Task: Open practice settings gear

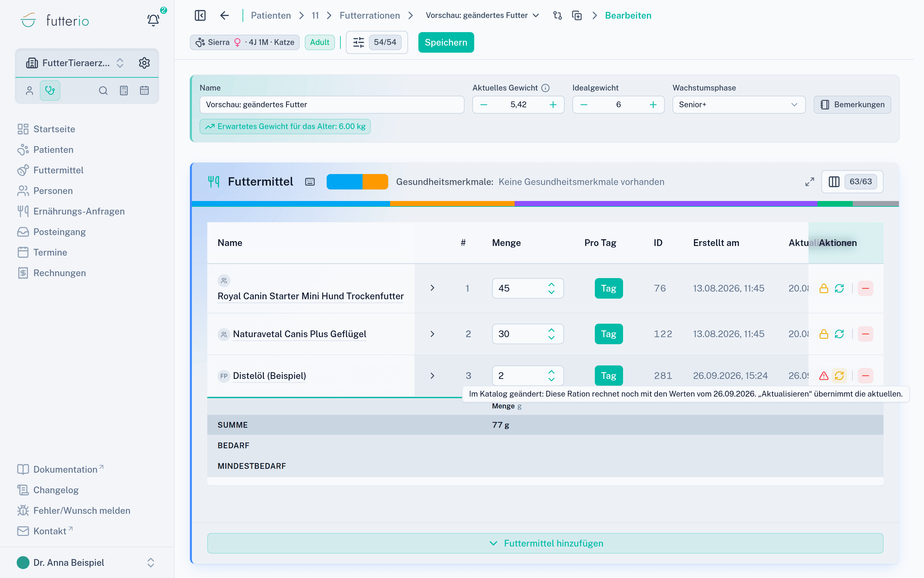Action: (144, 63)
